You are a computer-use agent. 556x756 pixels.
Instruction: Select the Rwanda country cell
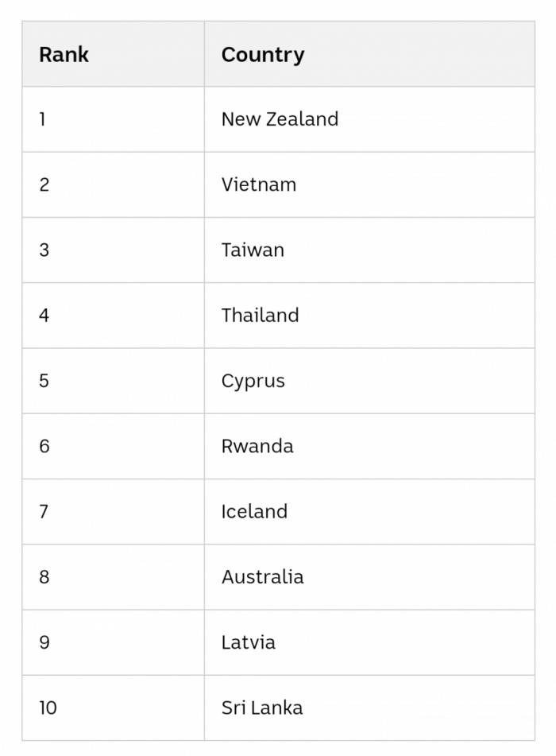257,446
